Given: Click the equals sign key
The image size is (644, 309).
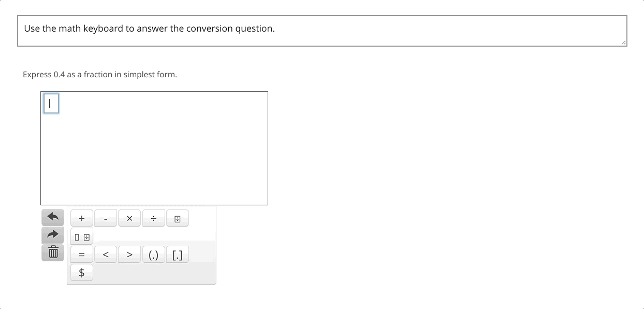Looking at the screenshot, I should (81, 254).
